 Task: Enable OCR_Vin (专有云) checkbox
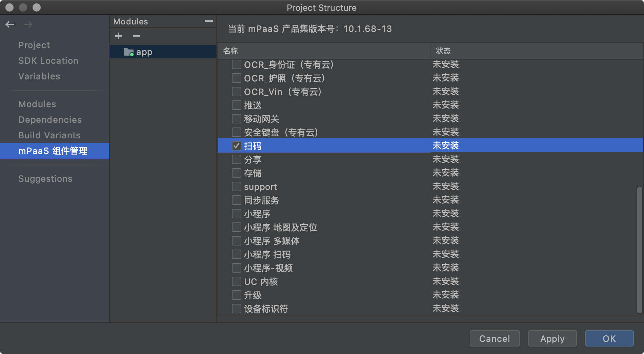click(236, 92)
